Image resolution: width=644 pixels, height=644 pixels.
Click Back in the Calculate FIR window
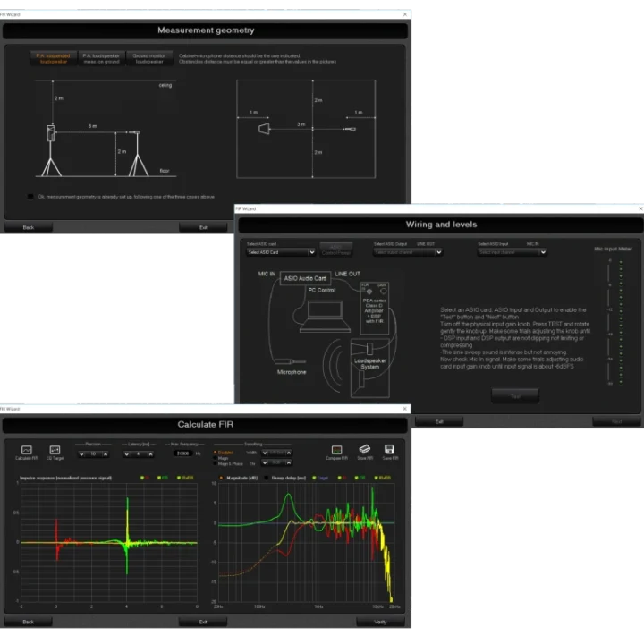pos(29,622)
